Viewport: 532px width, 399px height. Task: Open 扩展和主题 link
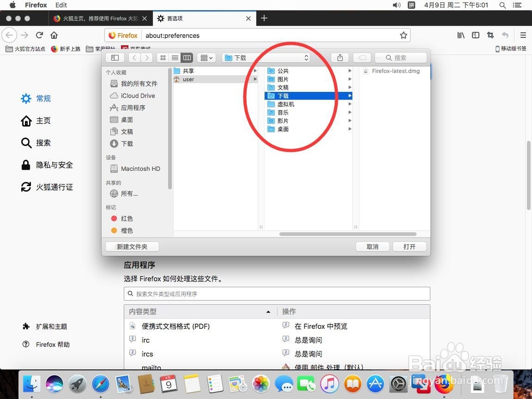coord(45,327)
